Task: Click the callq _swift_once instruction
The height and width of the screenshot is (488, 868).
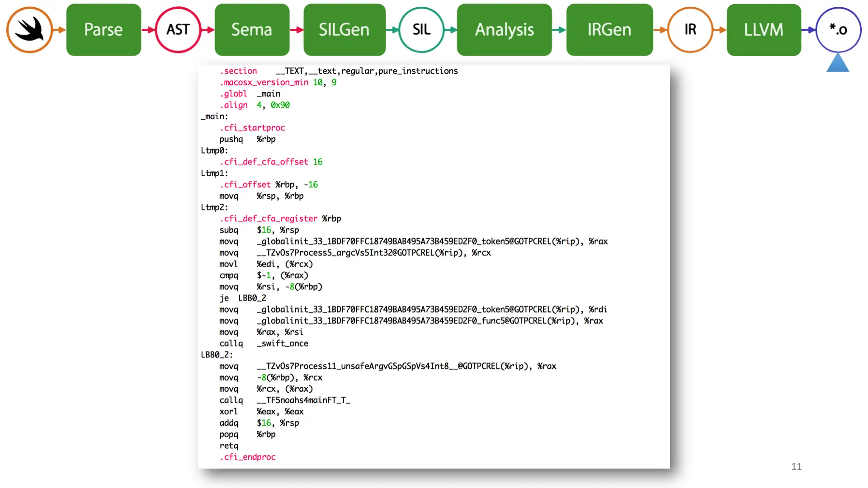Action: point(264,343)
